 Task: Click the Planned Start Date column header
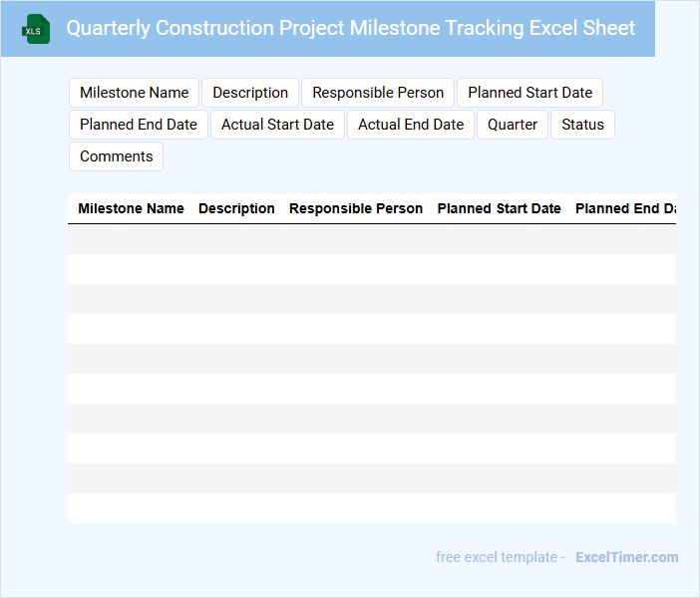(499, 208)
